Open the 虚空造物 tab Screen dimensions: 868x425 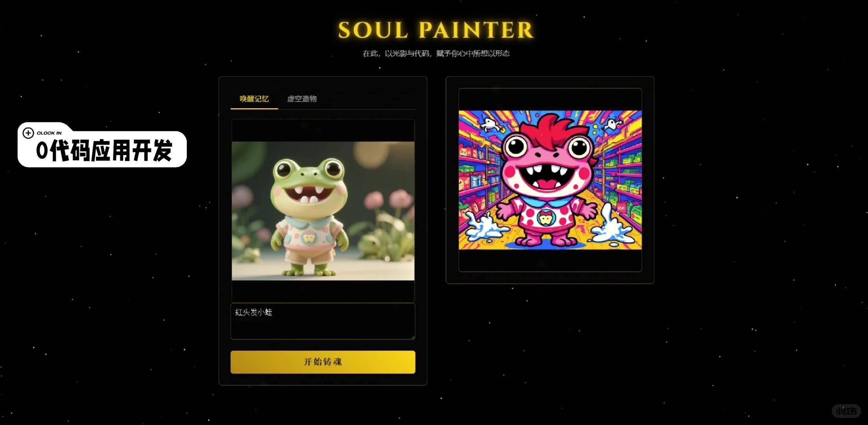coord(302,99)
